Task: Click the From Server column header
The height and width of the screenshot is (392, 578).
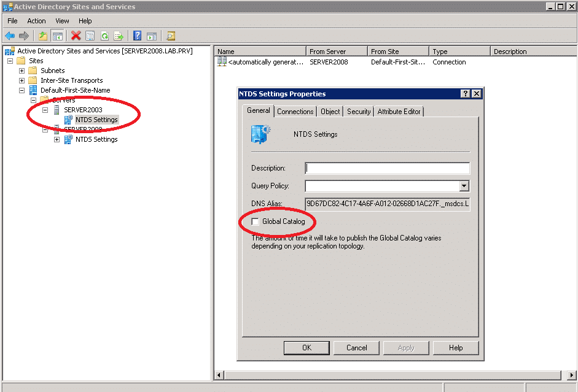Action: (337, 52)
